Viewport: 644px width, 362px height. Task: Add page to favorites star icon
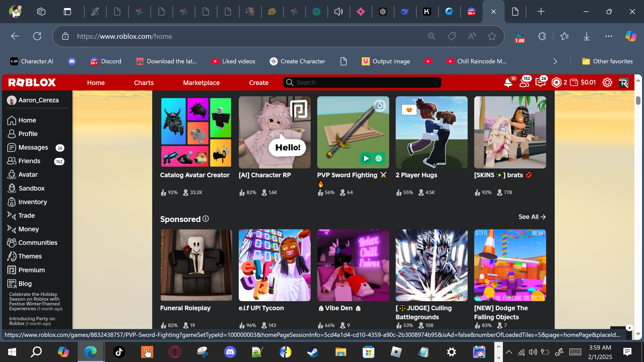(x=492, y=36)
